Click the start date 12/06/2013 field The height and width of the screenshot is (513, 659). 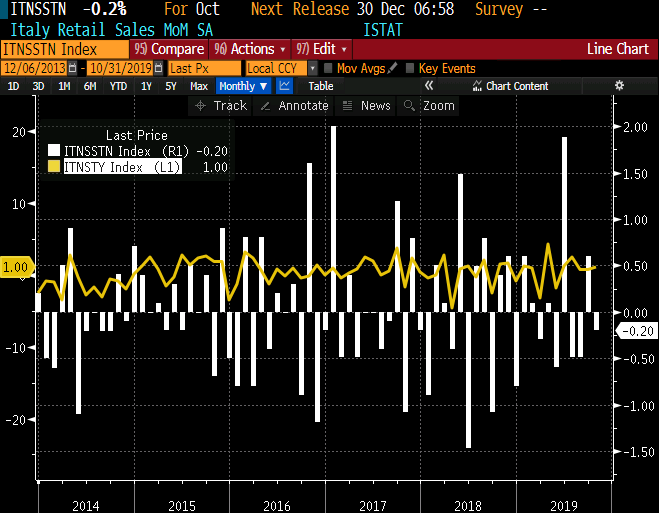tap(34, 68)
